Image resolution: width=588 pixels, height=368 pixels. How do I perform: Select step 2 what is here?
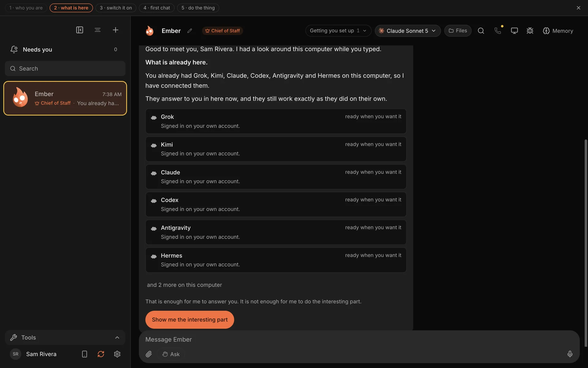coord(71,8)
